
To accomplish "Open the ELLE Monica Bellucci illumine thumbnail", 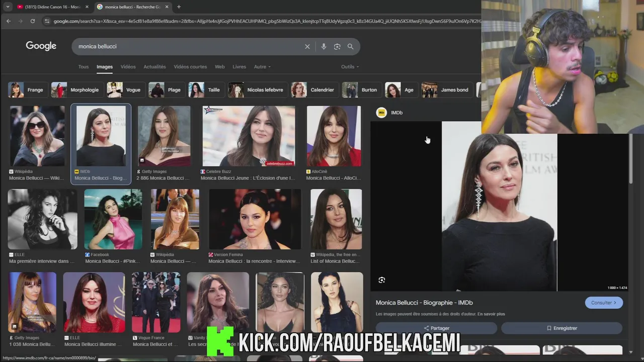I will click(94, 302).
